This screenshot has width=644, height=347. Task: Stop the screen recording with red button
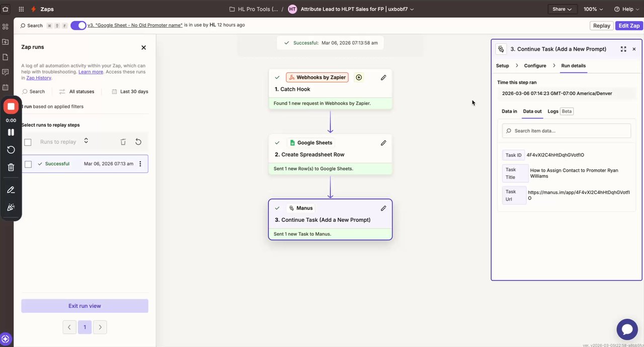coord(11,107)
